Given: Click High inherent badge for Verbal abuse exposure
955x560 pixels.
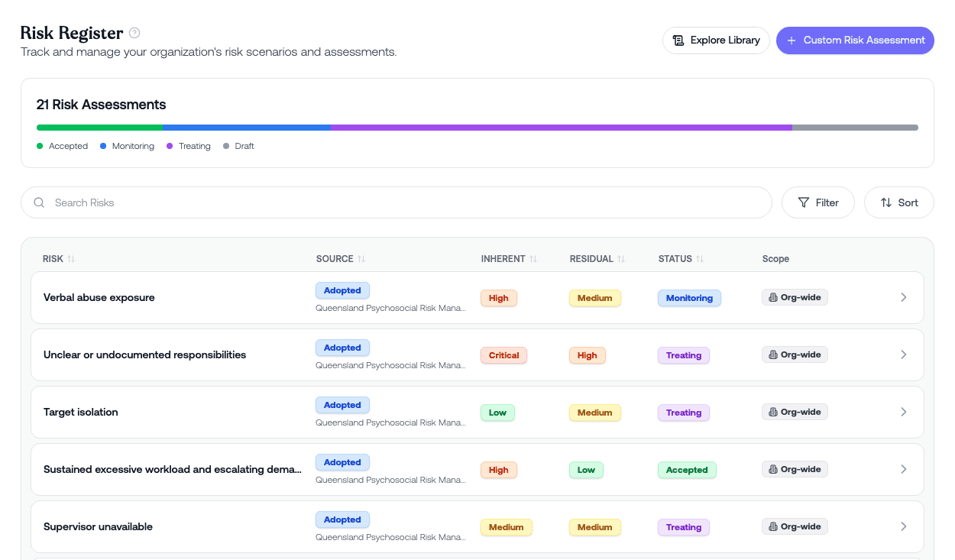Looking at the screenshot, I should click(499, 298).
